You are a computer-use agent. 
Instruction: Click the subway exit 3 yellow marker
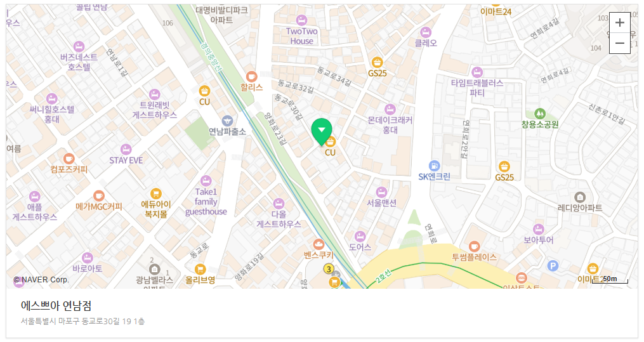coord(329,269)
